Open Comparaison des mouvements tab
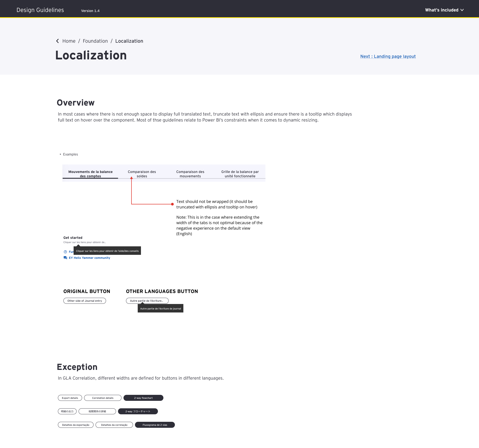Screen dimensions: 479x448 point(190,174)
